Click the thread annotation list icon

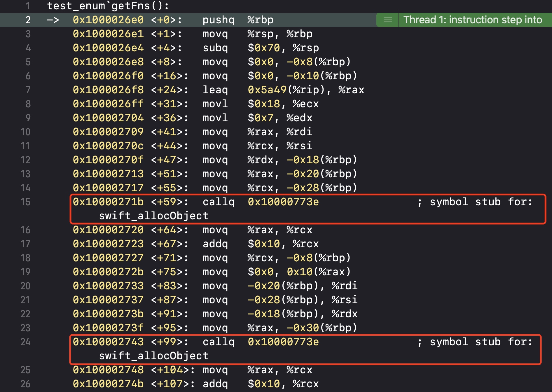pos(388,20)
